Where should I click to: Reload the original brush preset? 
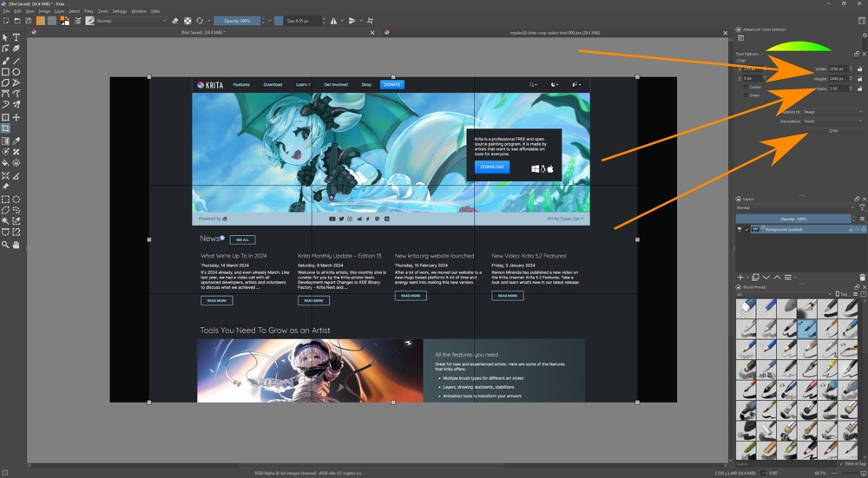pyautogui.click(x=200, y=21)
